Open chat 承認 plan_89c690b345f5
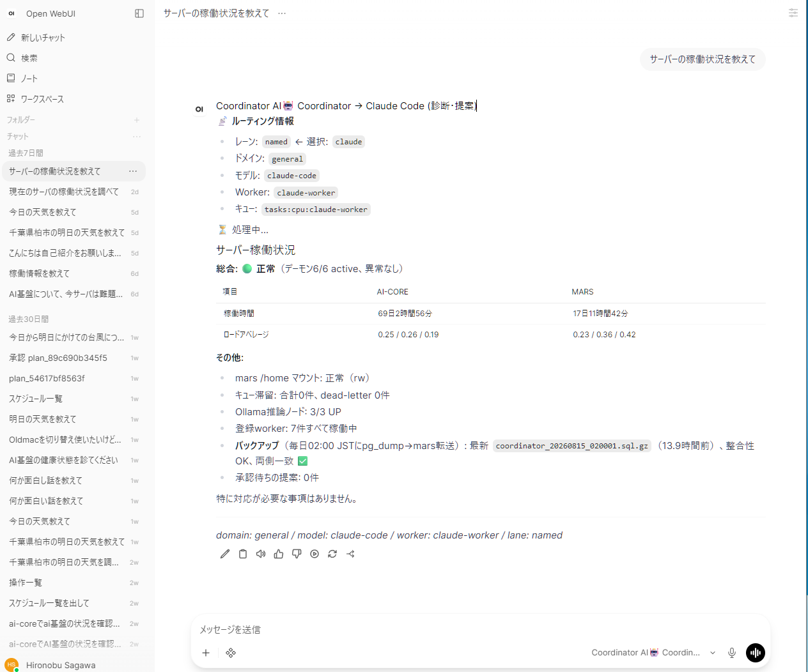The height and width of the screenshot is (672, 808). tap(74, 358)
